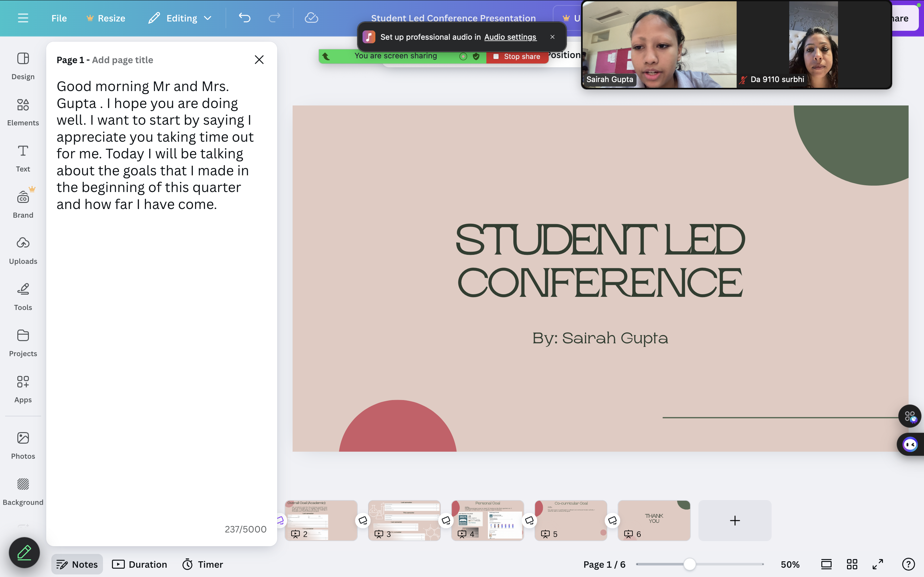The height and width of the screenshot is (577, 924).
Task: Toggle the Notes panel button
Action: click(x=77, y=564)
